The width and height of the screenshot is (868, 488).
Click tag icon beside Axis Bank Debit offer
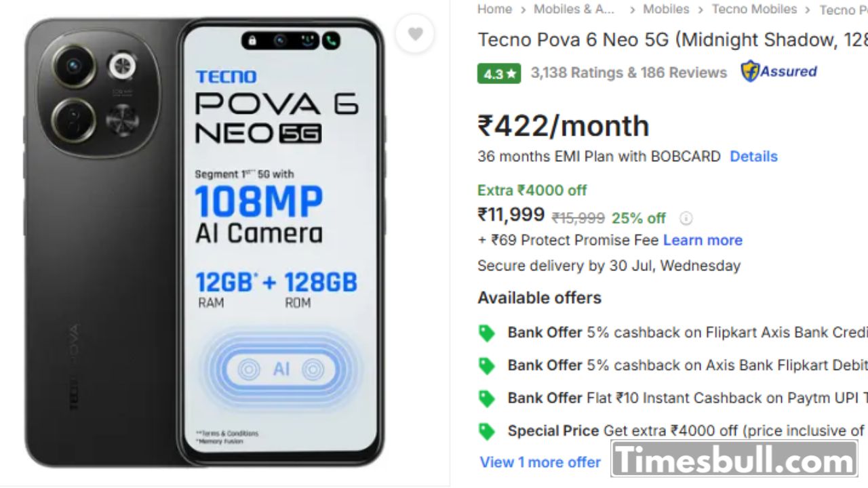487,366
